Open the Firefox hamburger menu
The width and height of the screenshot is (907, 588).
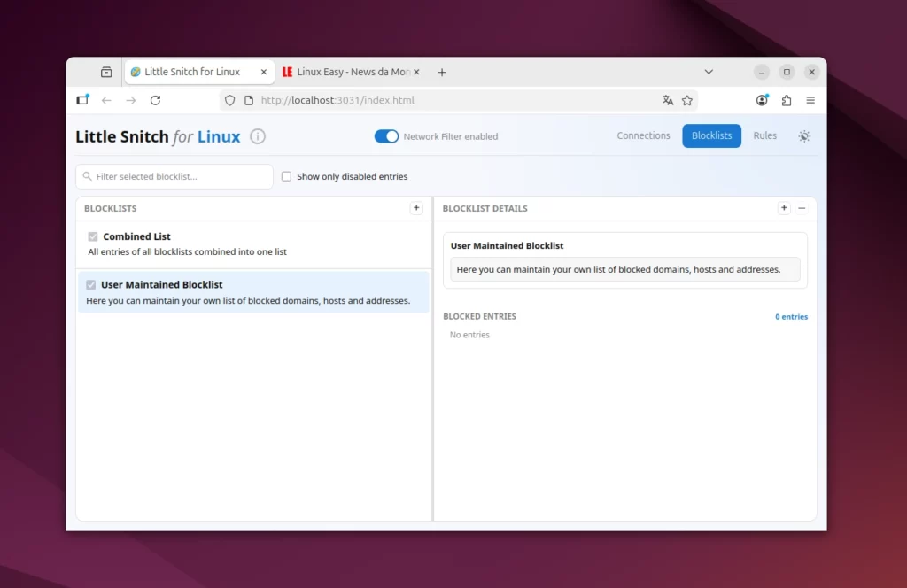810,100
